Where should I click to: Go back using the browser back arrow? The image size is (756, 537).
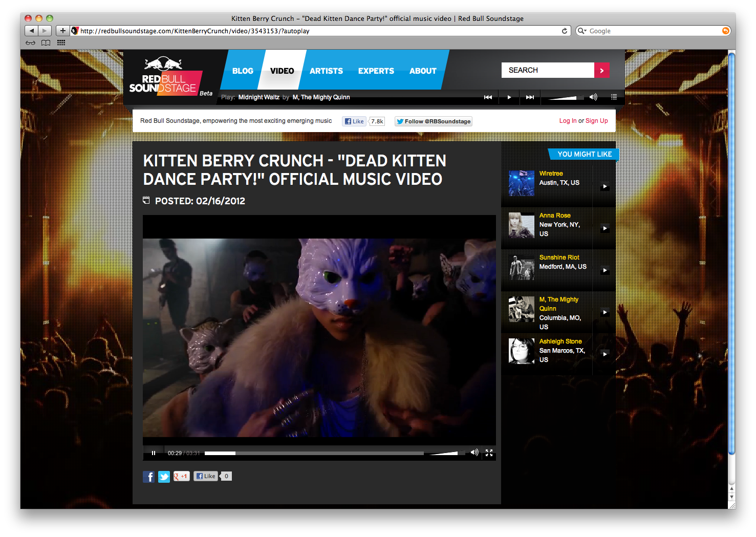click(x=32, y=31)
